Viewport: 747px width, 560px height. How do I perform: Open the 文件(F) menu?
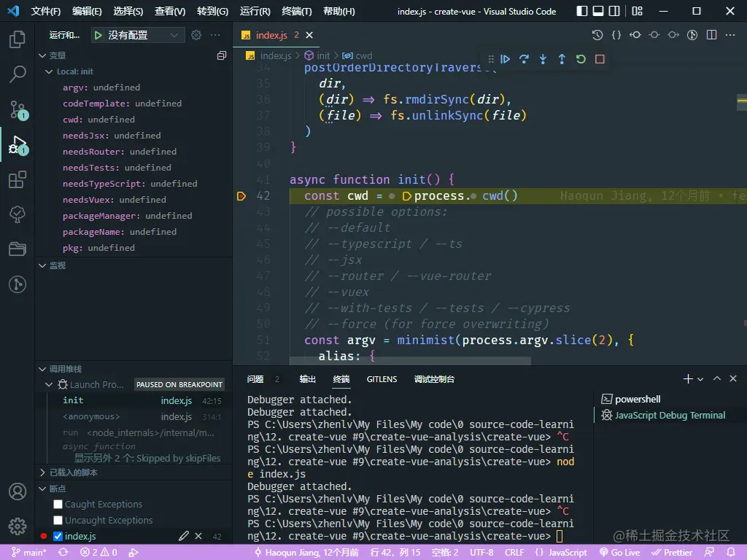click(x=46, y=12)
